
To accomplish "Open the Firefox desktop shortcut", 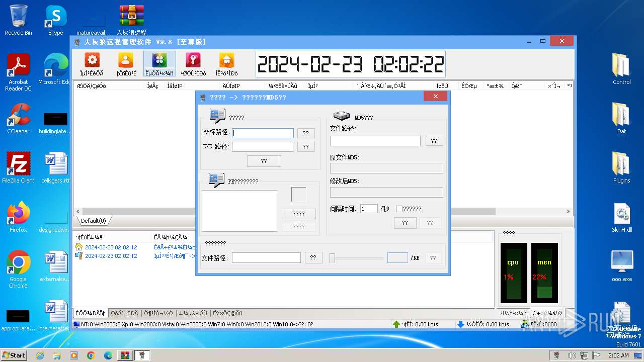I will pyautogui.click(x=18, y=217).
